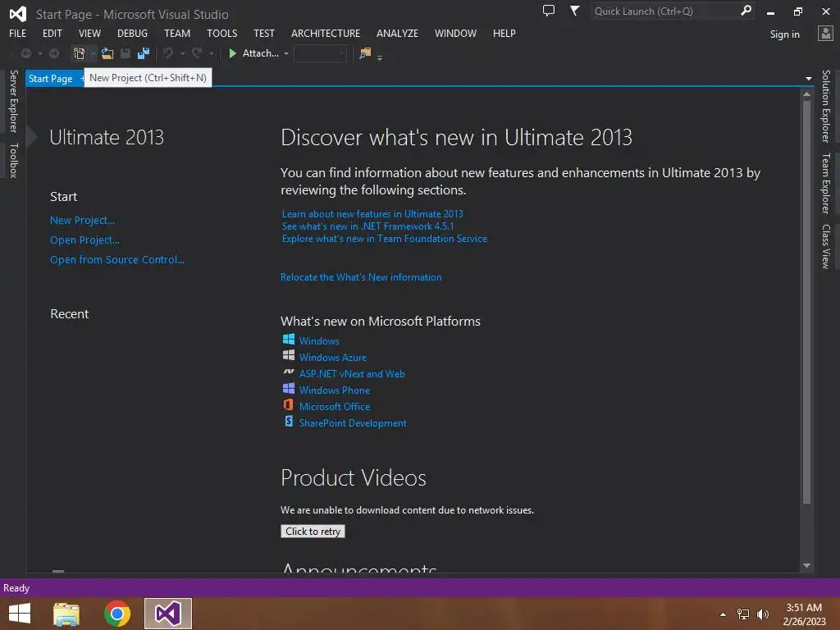Click the icon beside the Windows Phone link
This screenshot has height=630, width=840.
click(288, 388)
